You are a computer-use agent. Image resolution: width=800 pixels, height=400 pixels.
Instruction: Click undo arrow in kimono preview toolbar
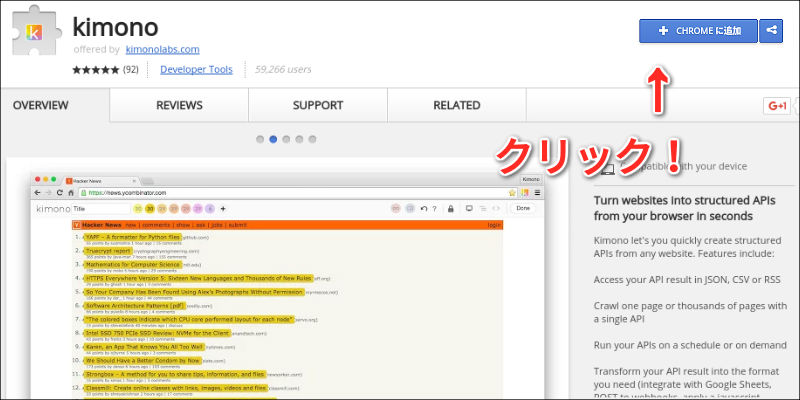click(x=423, y=209)
